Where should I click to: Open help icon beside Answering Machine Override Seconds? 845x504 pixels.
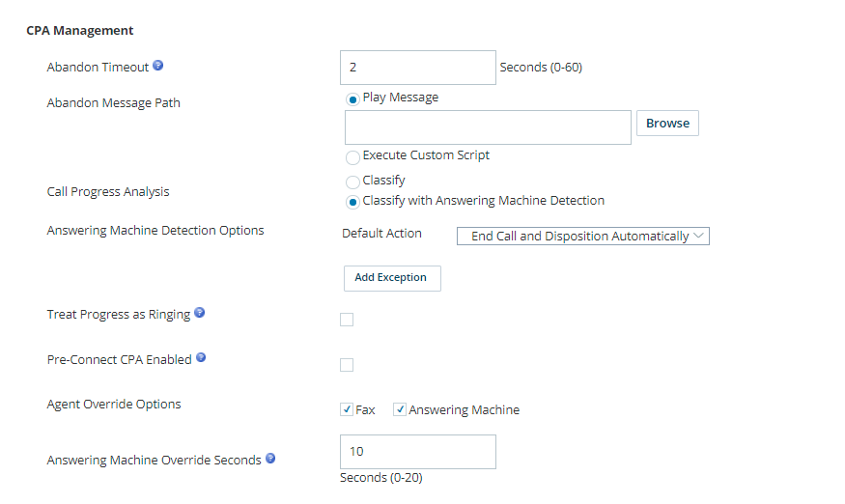(x=270, y=459)
